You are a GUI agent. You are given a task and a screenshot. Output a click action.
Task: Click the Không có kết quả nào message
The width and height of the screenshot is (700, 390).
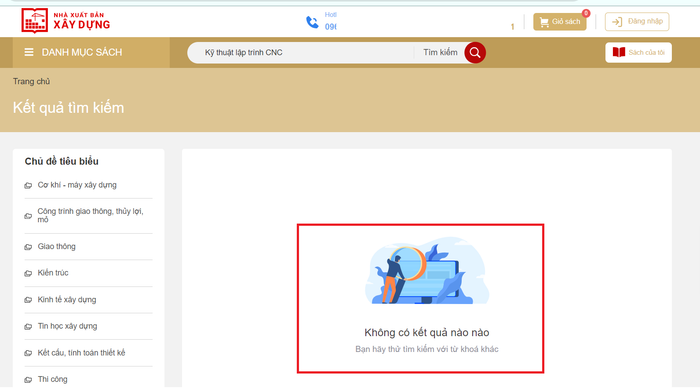tap(427, 332)
